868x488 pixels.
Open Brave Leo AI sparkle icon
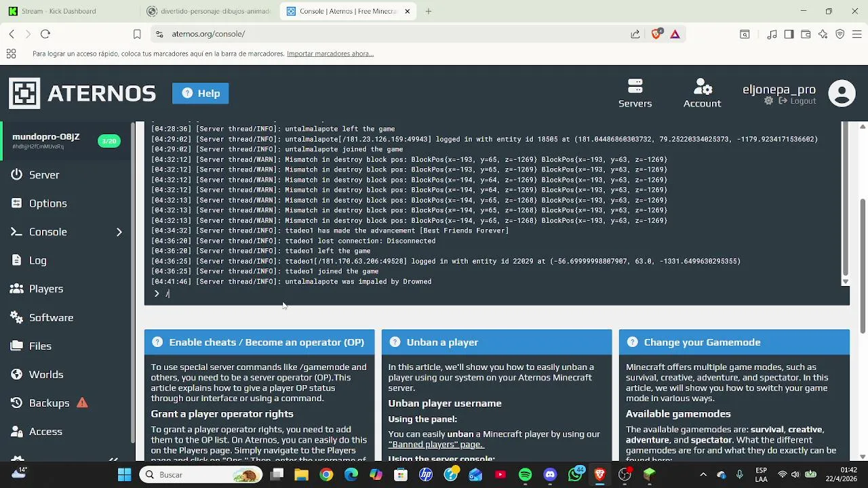[823, 34]
